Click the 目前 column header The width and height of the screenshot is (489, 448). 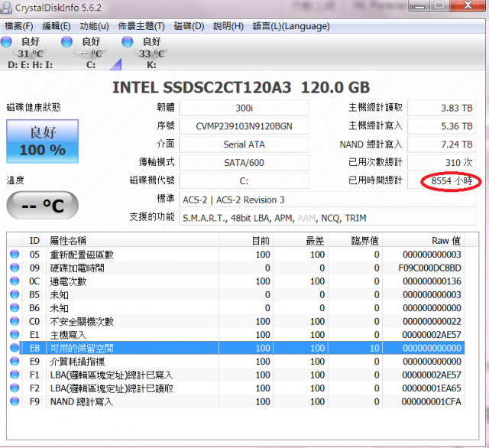[246, 241]
